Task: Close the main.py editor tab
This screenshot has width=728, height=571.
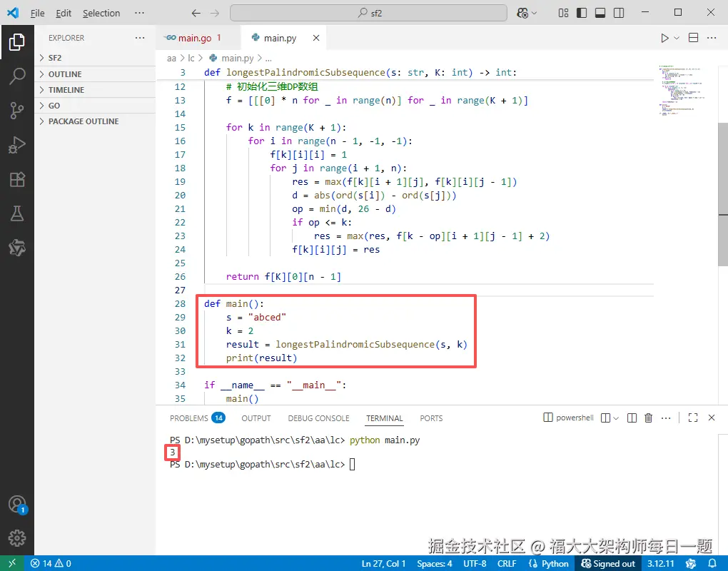Action: [x=316, y=38]
